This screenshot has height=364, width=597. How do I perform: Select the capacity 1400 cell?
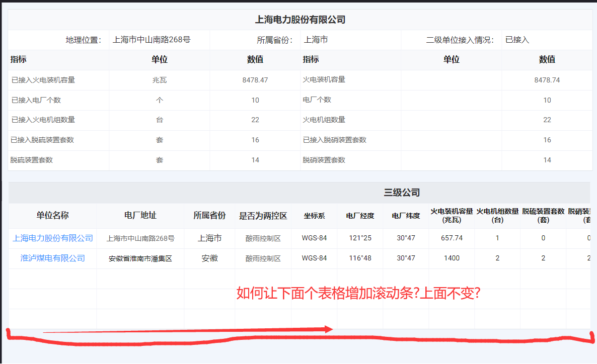click(x=452, y=258)
